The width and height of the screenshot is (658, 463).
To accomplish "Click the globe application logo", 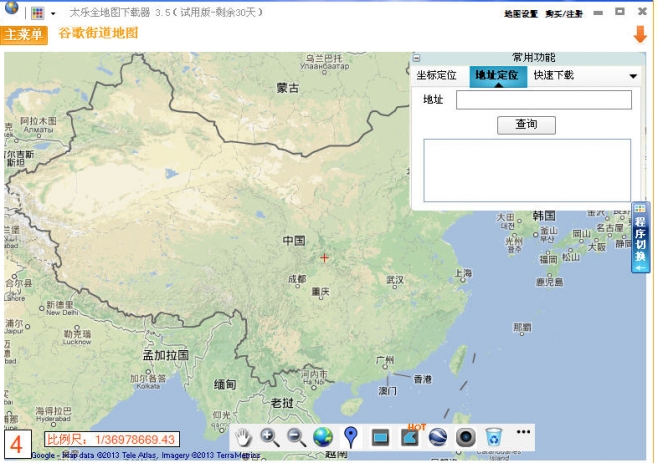I will pyautogui.click(x=12, y=8).
